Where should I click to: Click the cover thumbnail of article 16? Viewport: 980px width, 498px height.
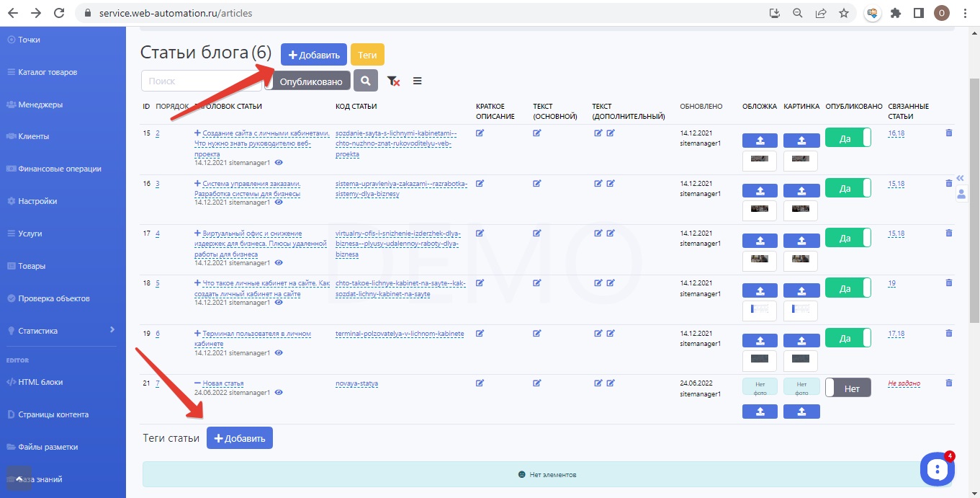[760, 208]
